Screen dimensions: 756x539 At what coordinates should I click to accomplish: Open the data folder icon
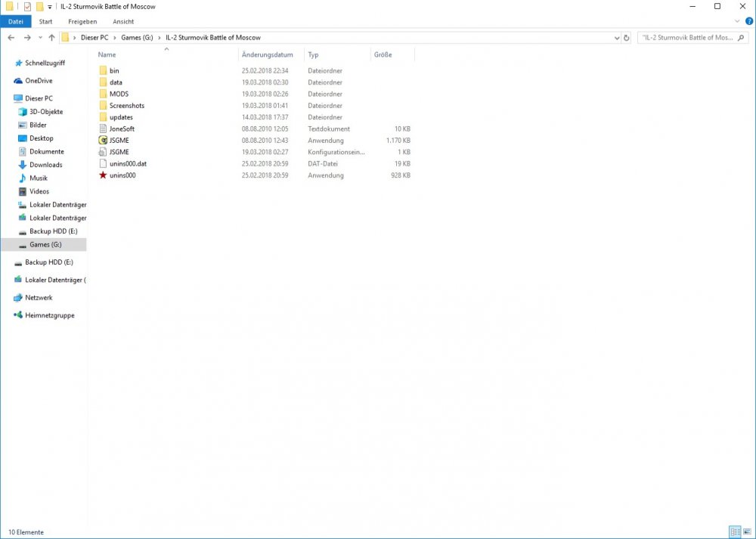pos(103,82)
